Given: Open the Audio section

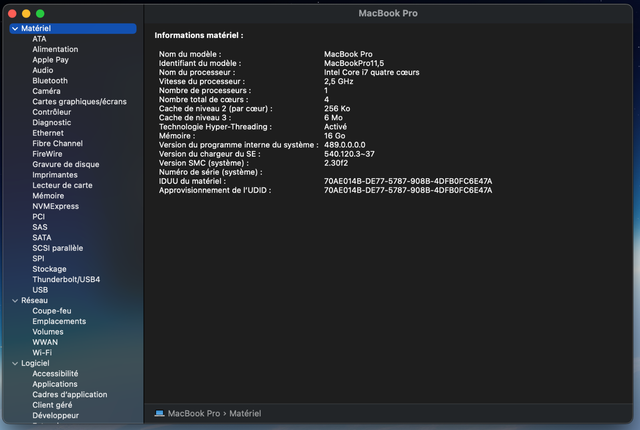Looking at the screenshot, I should 43,70.
